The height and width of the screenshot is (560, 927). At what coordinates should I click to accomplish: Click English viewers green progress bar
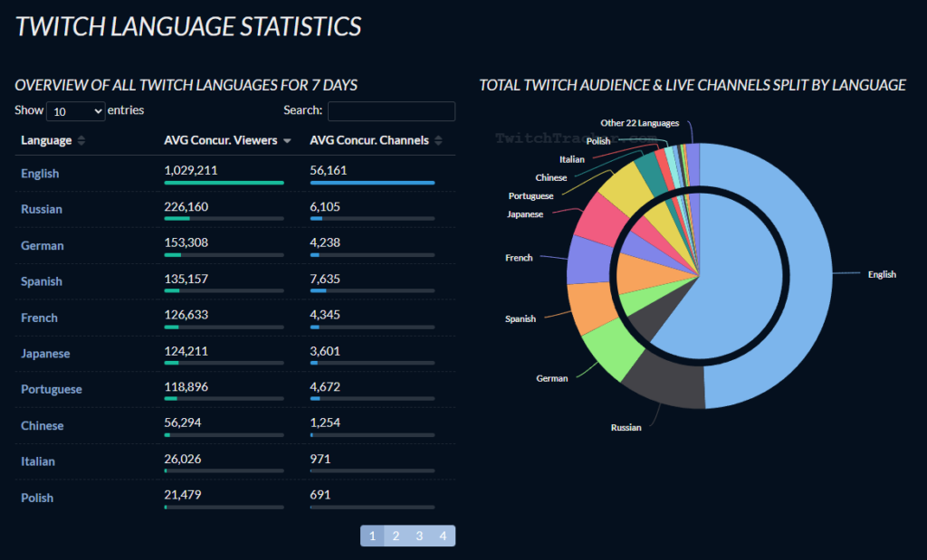point(225,183)
